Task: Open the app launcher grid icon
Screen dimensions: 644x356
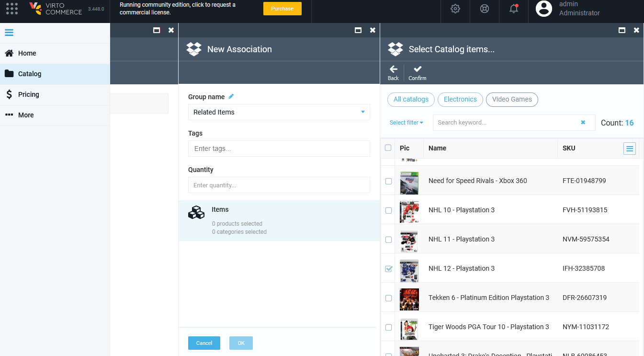Action: [x=12, y=9]
